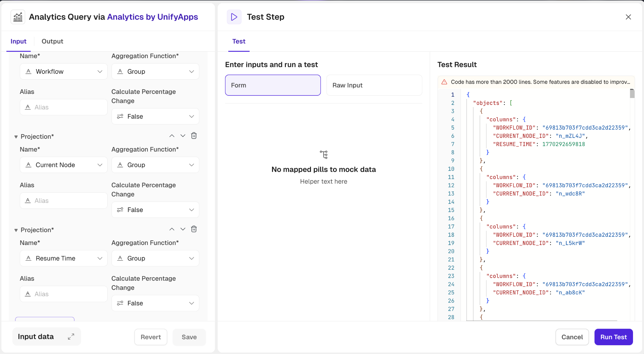644x354 pixels.
Task: Move Current Node projection up with arrow
Action: tap(172, 136)
